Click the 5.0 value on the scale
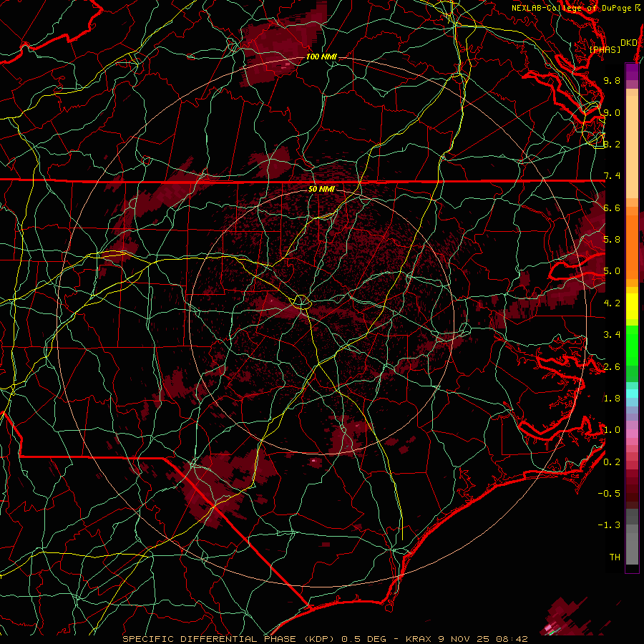 [612, 271]
